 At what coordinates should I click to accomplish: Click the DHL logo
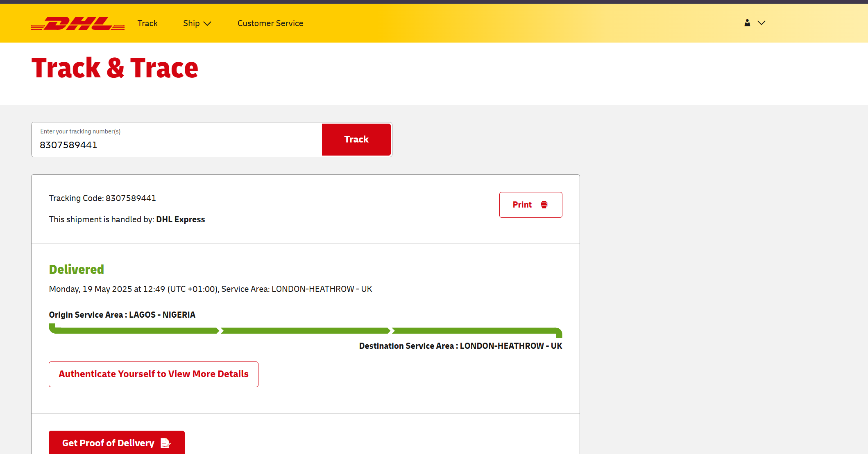point(78,23)
